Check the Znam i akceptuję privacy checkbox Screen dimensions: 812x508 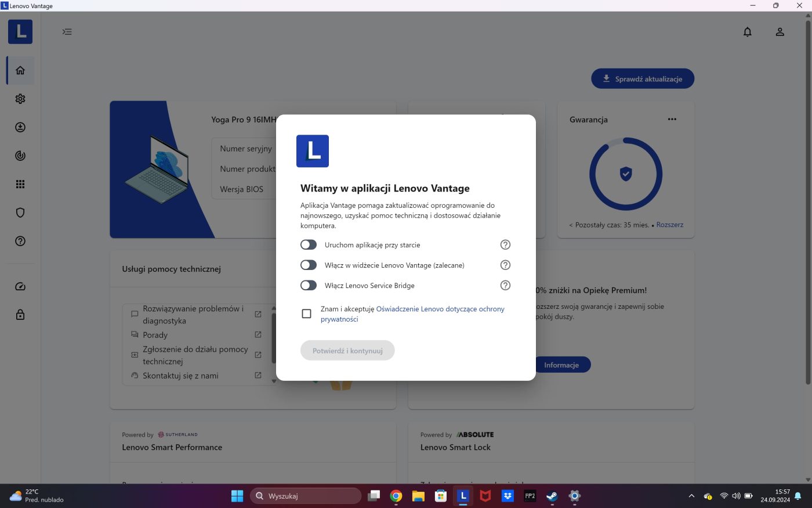click(x=307, y=314)
